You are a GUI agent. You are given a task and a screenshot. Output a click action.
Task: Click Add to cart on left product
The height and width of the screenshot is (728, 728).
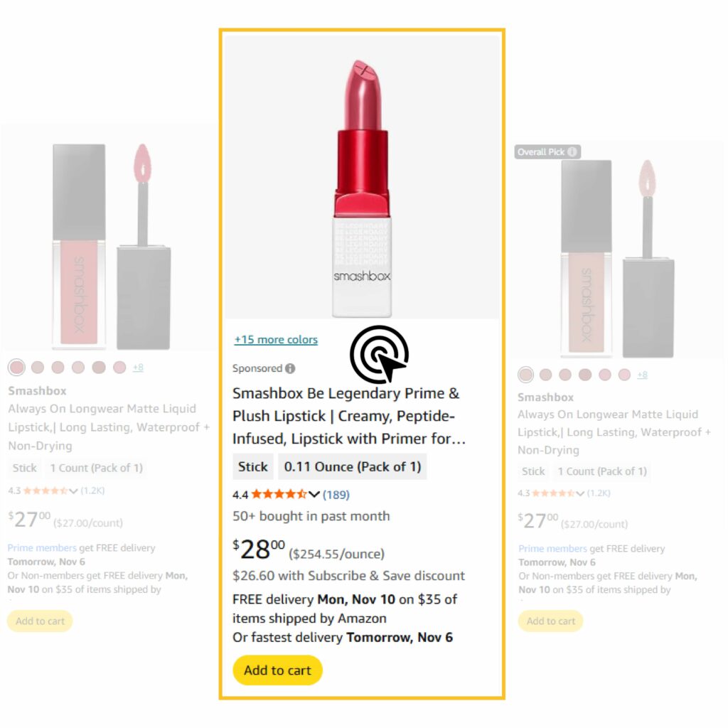[40, 621]
